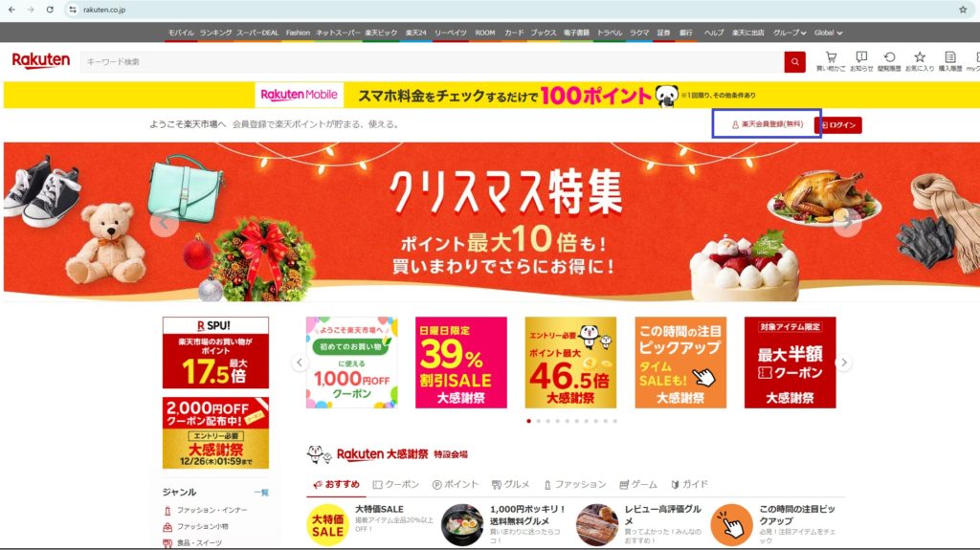Expand the Global dropdown menu

click(x=828, y=33)
